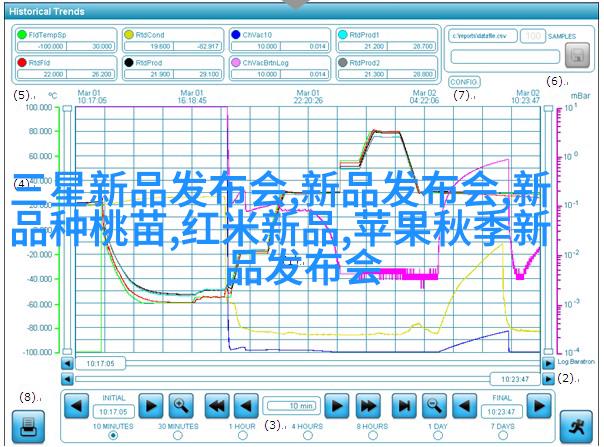Click the blue ChVac10 color indicator
604x447 pixels.
click(236, 34)
